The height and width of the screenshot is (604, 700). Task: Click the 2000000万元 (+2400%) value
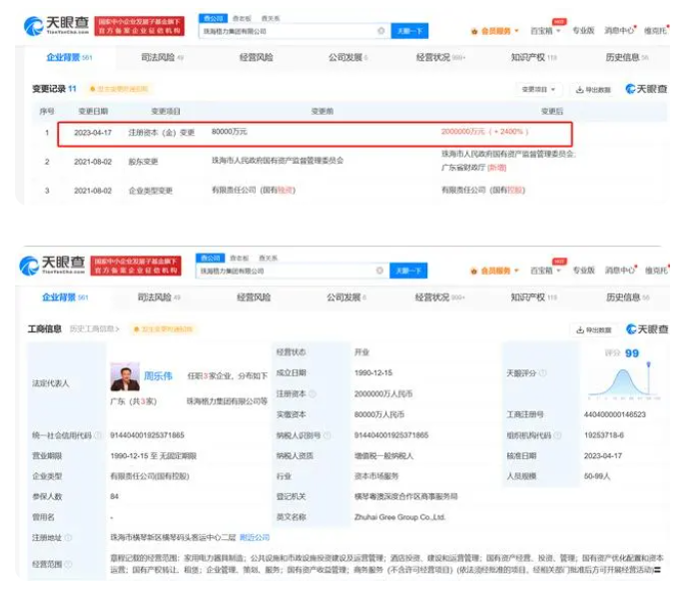[x=485, y=132]
